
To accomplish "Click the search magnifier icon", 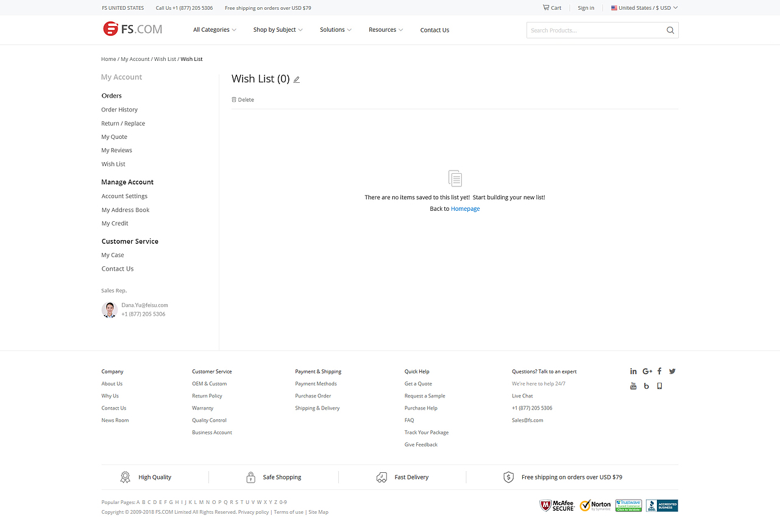I will [x=670, y=30].
